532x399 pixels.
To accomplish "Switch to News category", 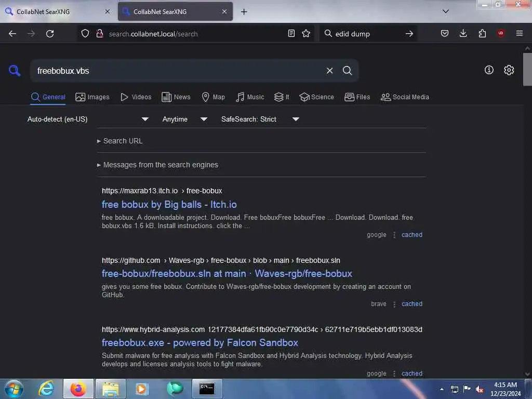I will 176,97.
